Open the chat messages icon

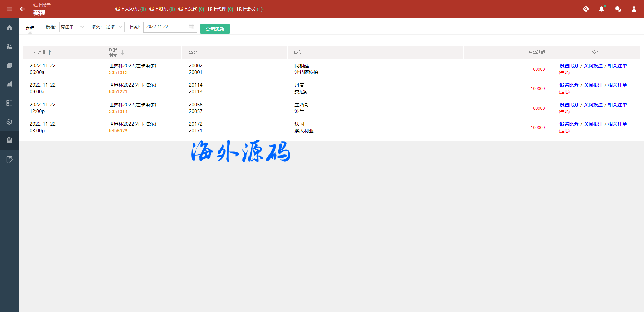tap(618, 9)
